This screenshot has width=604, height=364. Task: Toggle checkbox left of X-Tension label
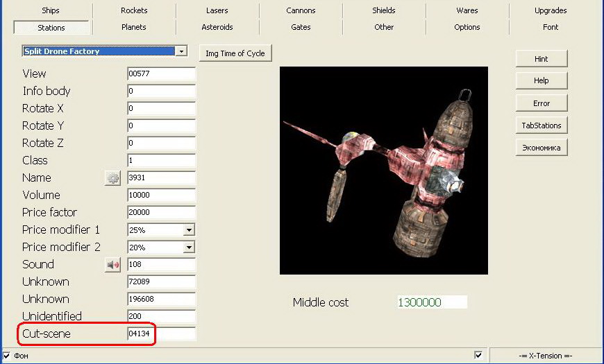(478, 355)
